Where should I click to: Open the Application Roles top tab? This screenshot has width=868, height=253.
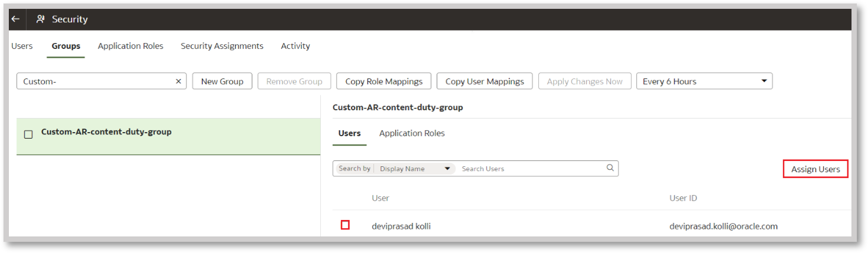tap(130, 46)
